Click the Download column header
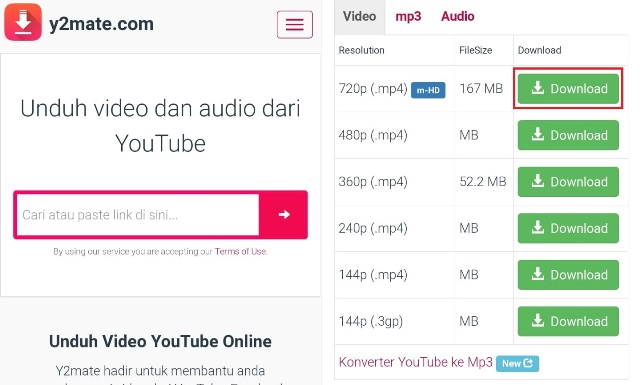The width and height of the screenshot is (640, 385). coord(540,50)
